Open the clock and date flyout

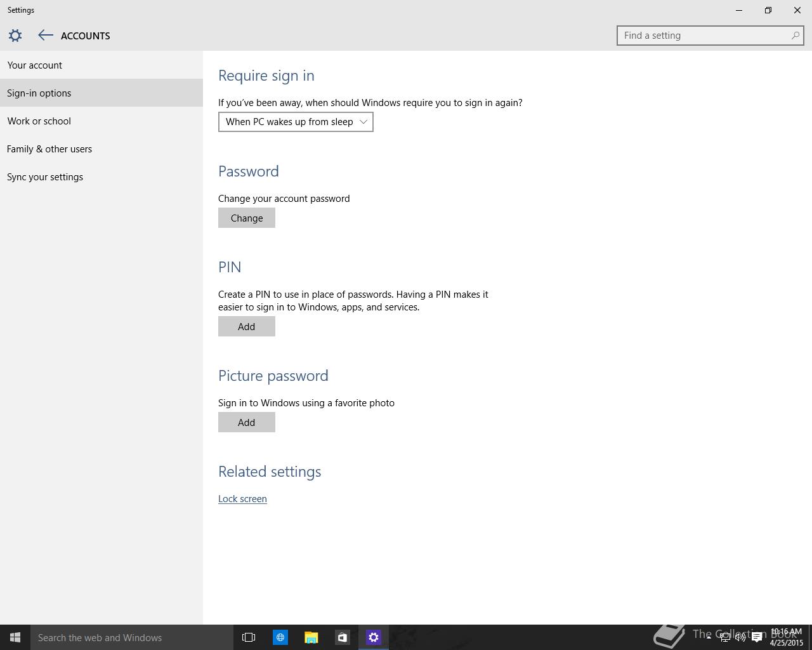click(x=787, y=637)
